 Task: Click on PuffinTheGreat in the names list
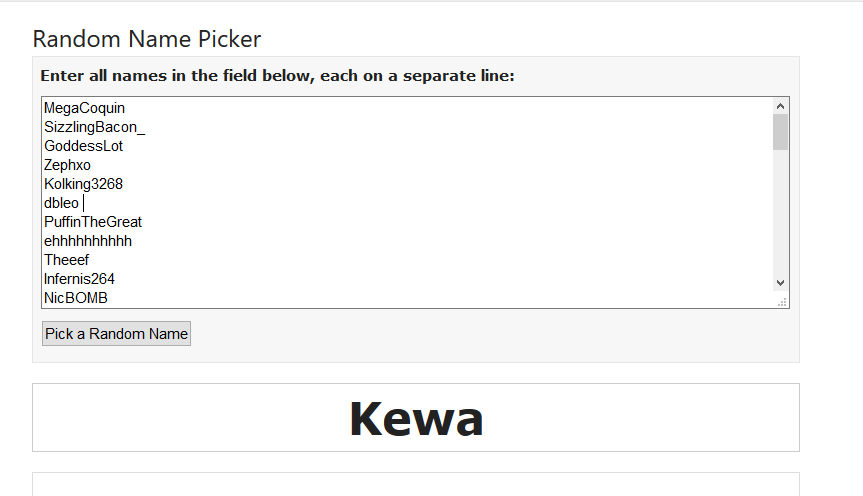pos(93,222)
